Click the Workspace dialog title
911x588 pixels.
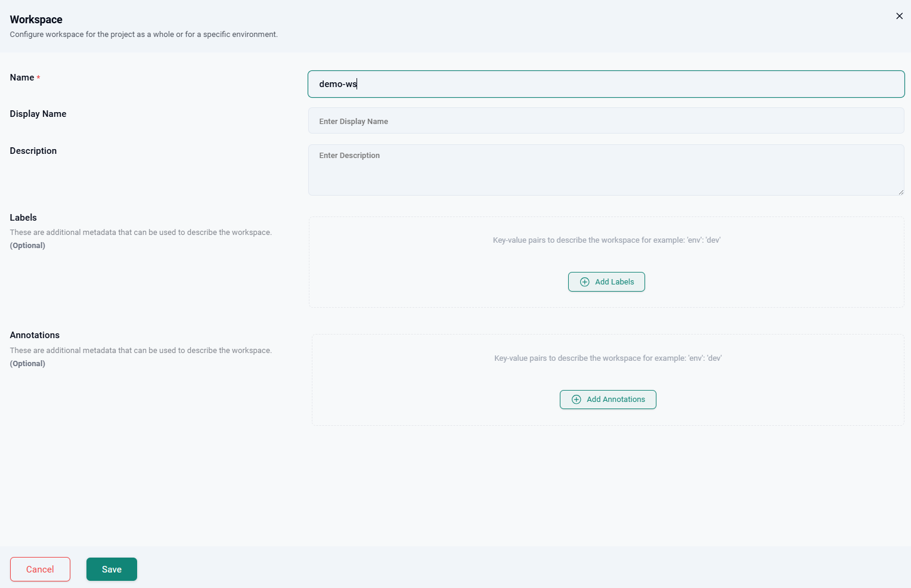coord(36,20)
